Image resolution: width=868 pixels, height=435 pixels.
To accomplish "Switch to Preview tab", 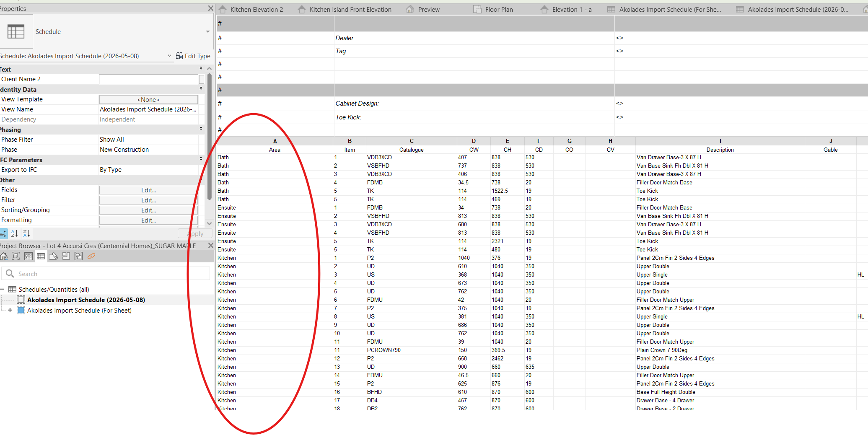I will [x=423, y=9].
